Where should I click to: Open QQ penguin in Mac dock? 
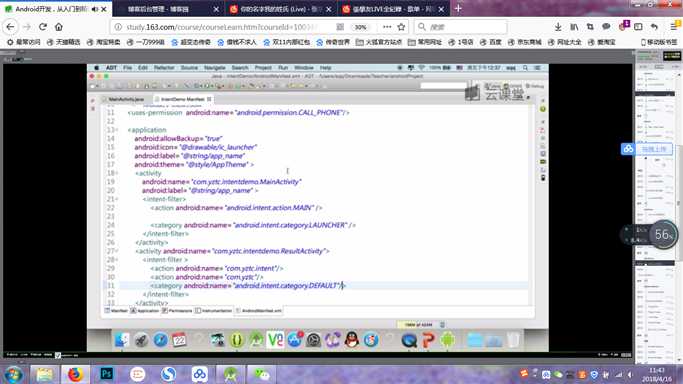tap(352, 340)
